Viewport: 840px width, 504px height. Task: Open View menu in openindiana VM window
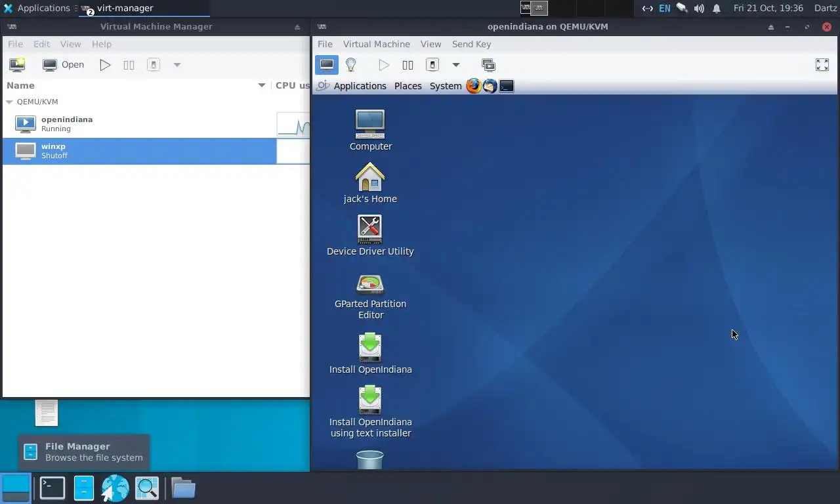[x=430, y=44]
